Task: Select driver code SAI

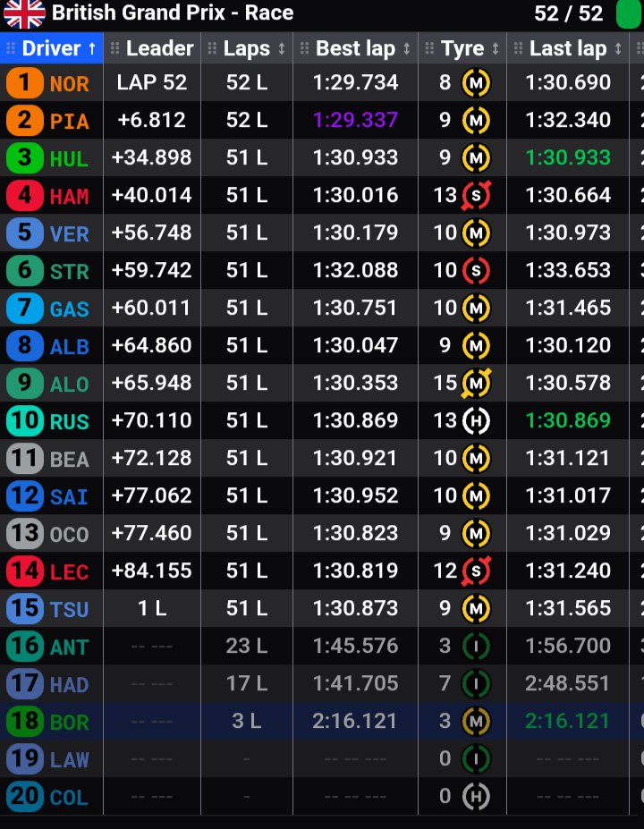Action: (x=69, y=497)
